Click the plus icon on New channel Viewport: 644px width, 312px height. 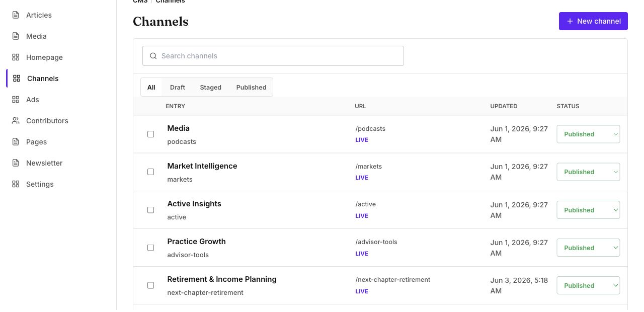coord(570,21)
